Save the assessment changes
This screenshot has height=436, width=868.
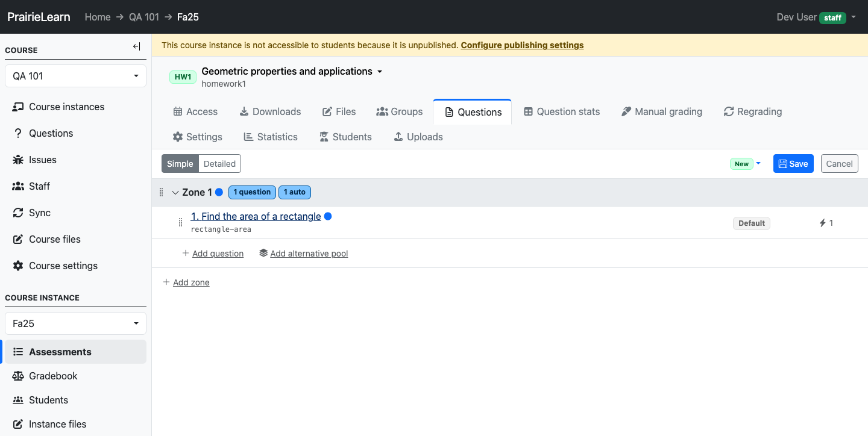pyautogui.click(x=793, y=164)
